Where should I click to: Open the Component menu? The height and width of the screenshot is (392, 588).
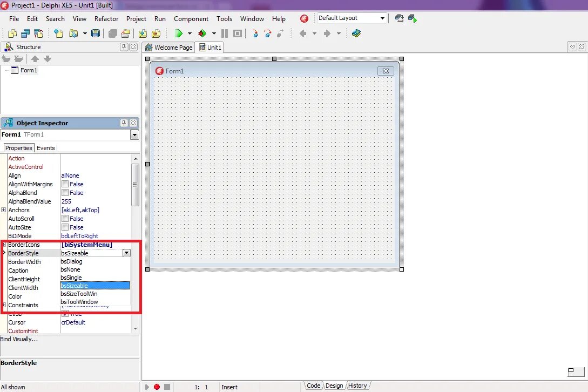[191, 19]
